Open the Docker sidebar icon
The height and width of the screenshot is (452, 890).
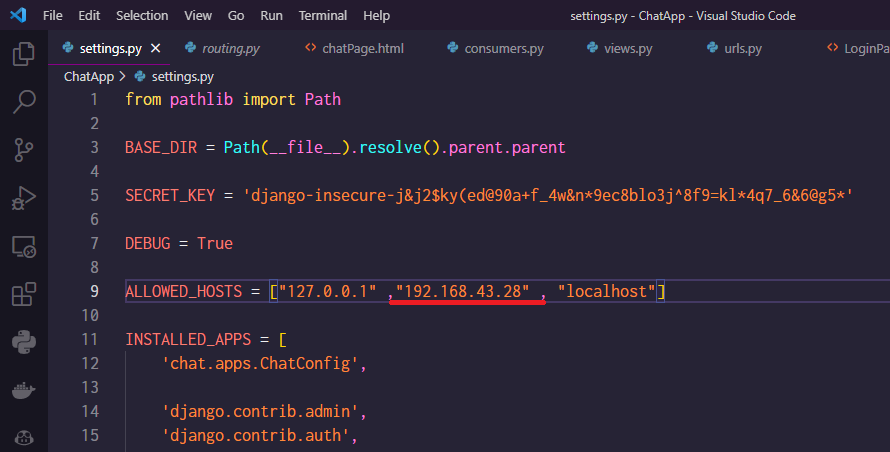tap(23, 390)
